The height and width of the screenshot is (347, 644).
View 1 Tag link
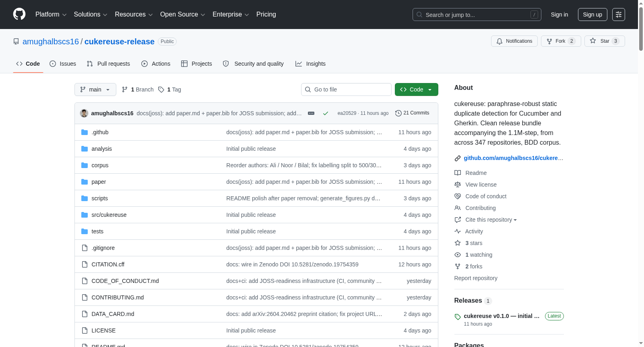click(169, 89)
